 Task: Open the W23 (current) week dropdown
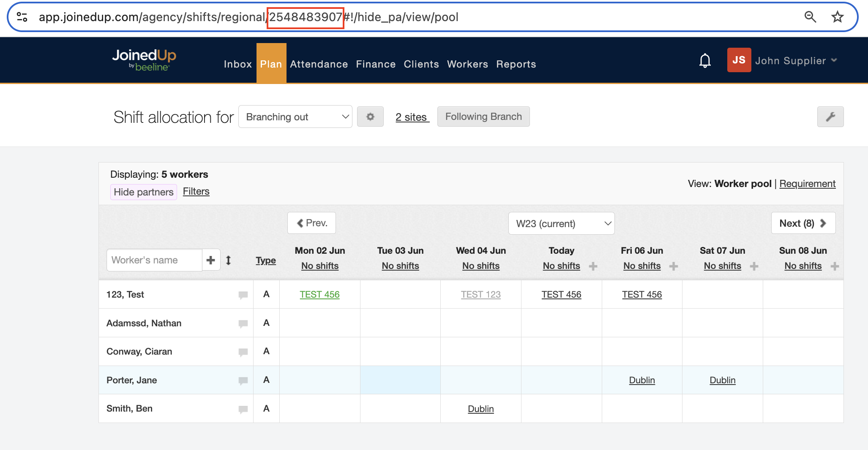pyautogui.click(x=561, y=223)
